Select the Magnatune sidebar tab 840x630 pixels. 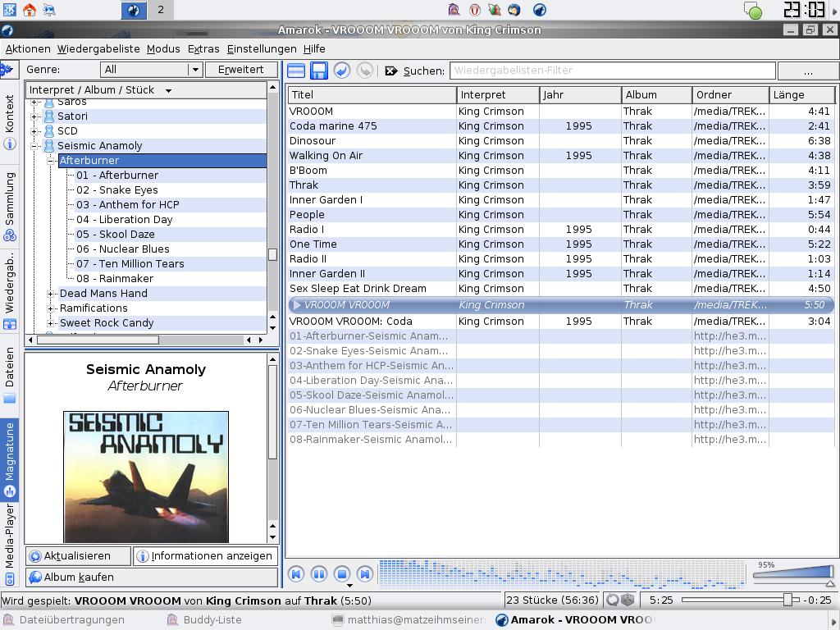click(9, 459)
